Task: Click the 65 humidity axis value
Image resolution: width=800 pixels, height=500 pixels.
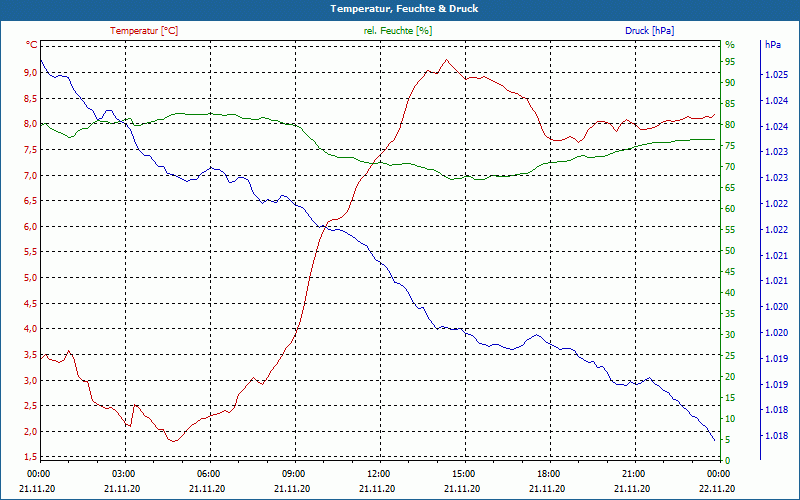Action: [730, 188]
